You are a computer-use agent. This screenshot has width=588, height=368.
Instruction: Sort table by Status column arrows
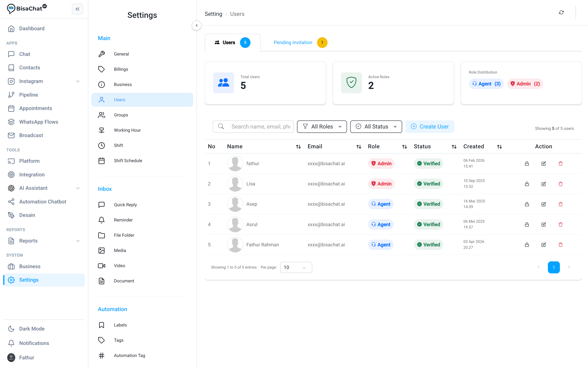click(454, 147)
